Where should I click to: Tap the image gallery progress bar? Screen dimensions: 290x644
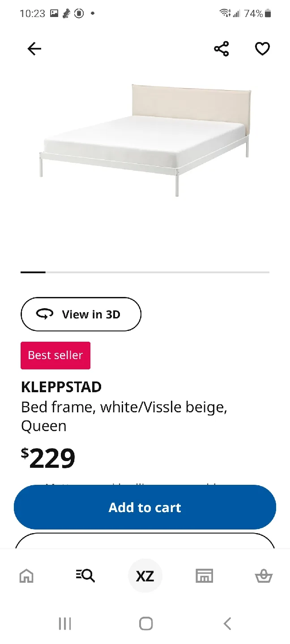145,272
